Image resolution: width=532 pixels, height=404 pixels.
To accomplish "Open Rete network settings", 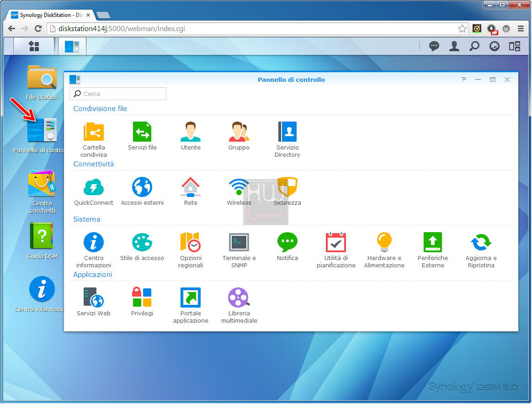I will (x=191, y=191).
